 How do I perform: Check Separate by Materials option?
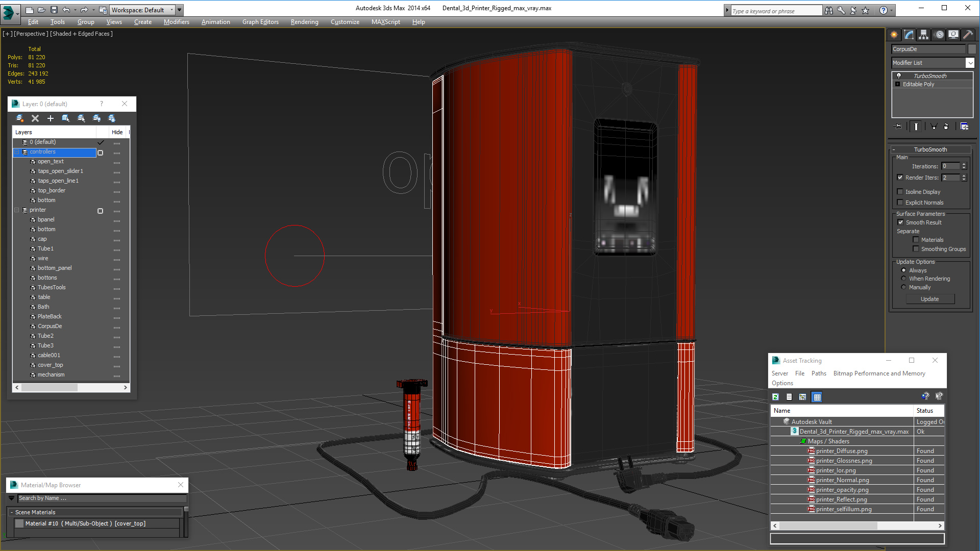click(916, 240)
